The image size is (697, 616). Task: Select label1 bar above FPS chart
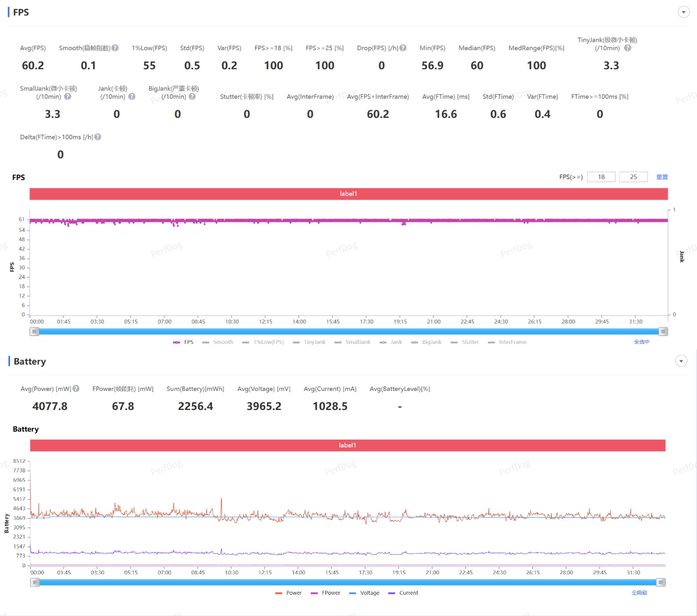point(348,194)
